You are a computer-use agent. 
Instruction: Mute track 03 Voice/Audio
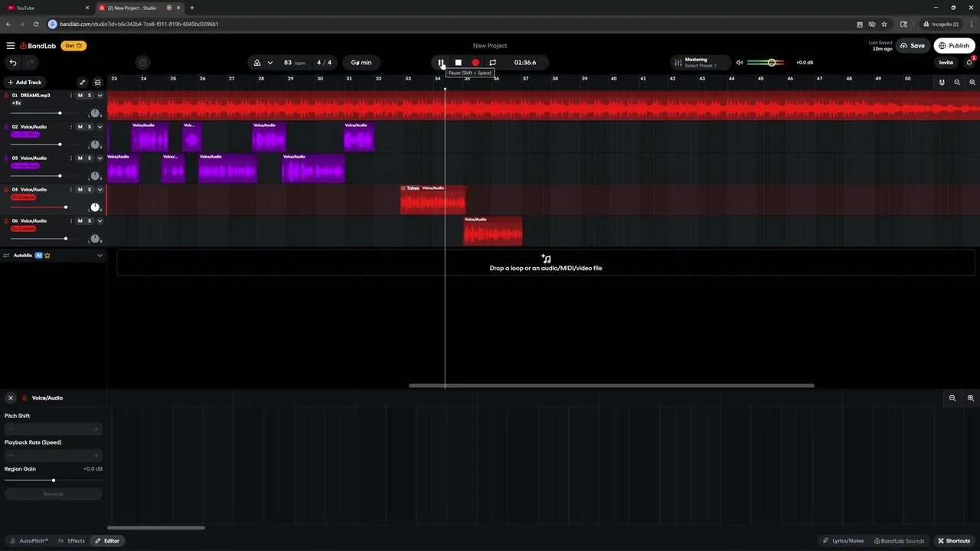(80, 158)
